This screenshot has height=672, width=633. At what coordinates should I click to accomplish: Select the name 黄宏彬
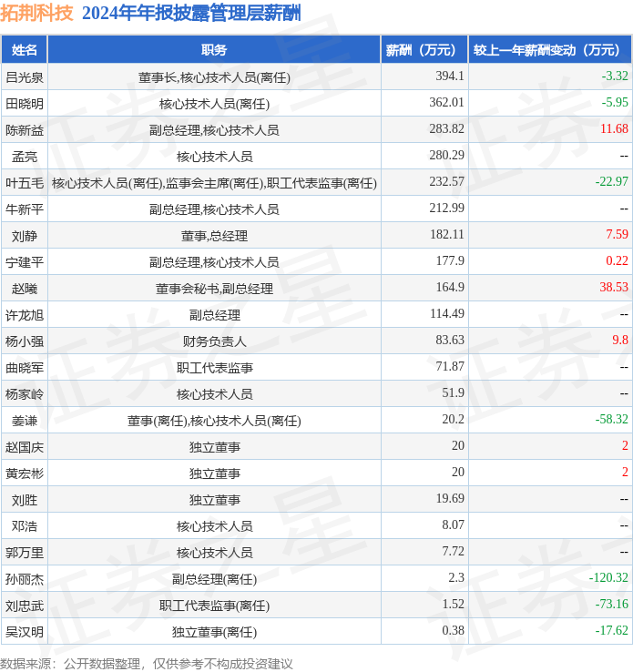coord(25,474)
